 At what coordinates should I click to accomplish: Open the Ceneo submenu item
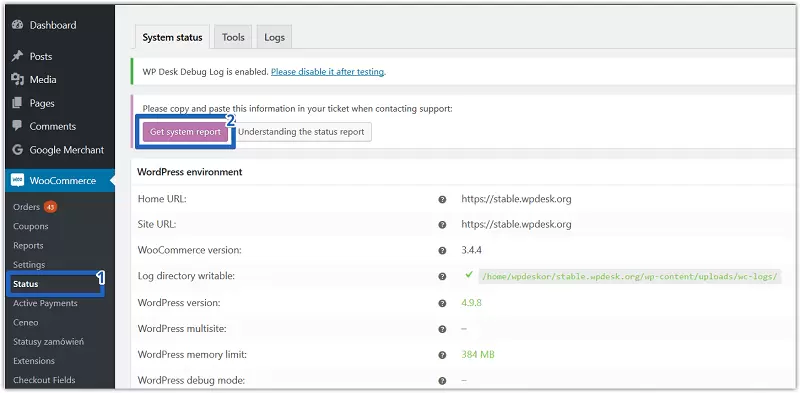click(x=26, y=323)
